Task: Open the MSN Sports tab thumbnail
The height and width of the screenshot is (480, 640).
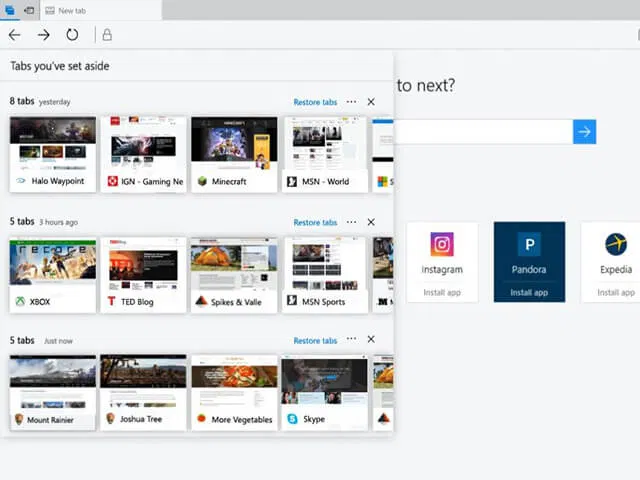Action: [x=324, y=275]
